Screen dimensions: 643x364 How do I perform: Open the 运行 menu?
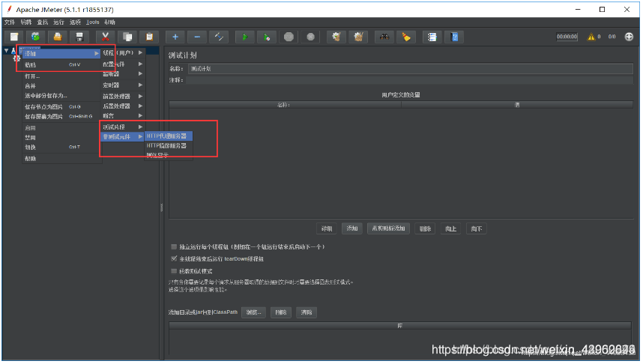(x=58, y=22)
